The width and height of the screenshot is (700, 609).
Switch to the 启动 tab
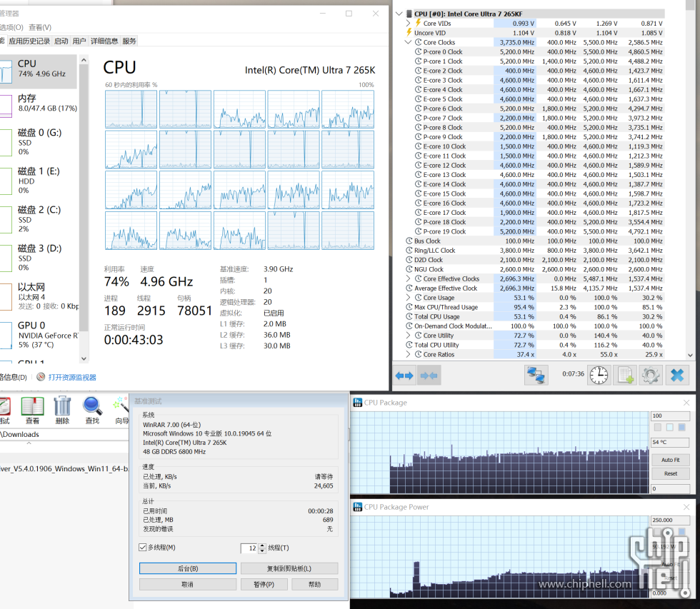pos(61,41)
